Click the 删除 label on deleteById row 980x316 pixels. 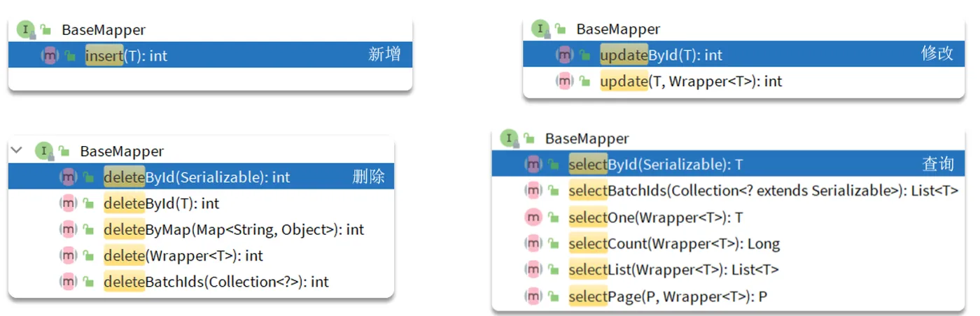tap(368, 176)
